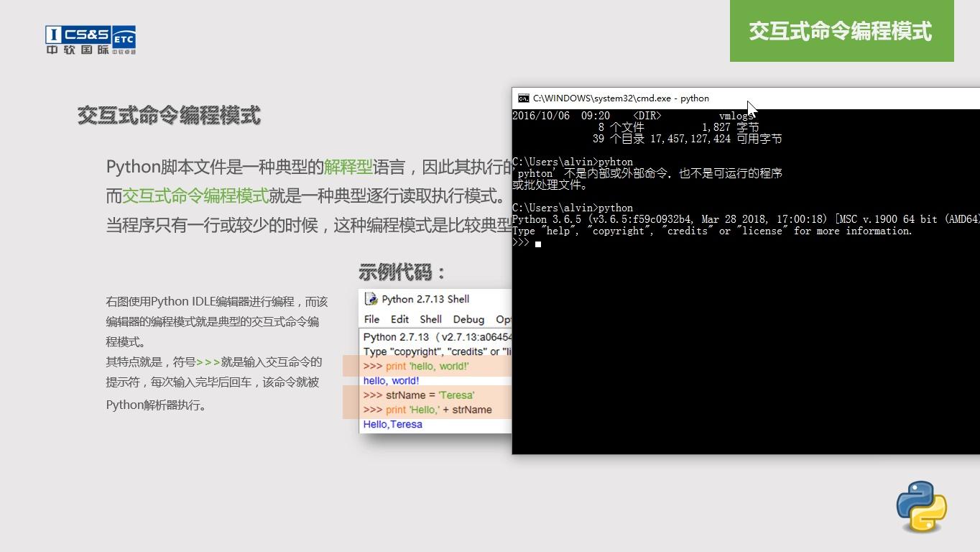This screenshot has width=980, height=552.
Task: Click the Python 2.7.13 Shell window title
Action: [x=425, y=299]
